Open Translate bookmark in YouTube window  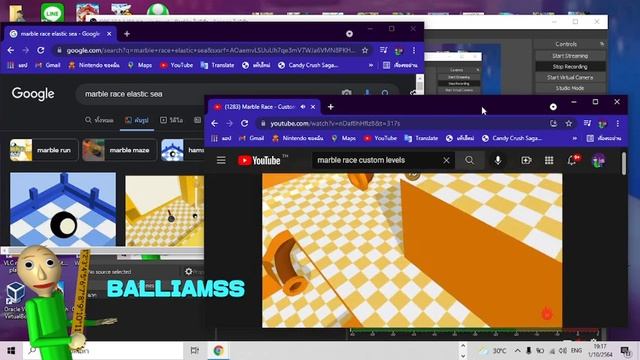[x=421, y=138]
